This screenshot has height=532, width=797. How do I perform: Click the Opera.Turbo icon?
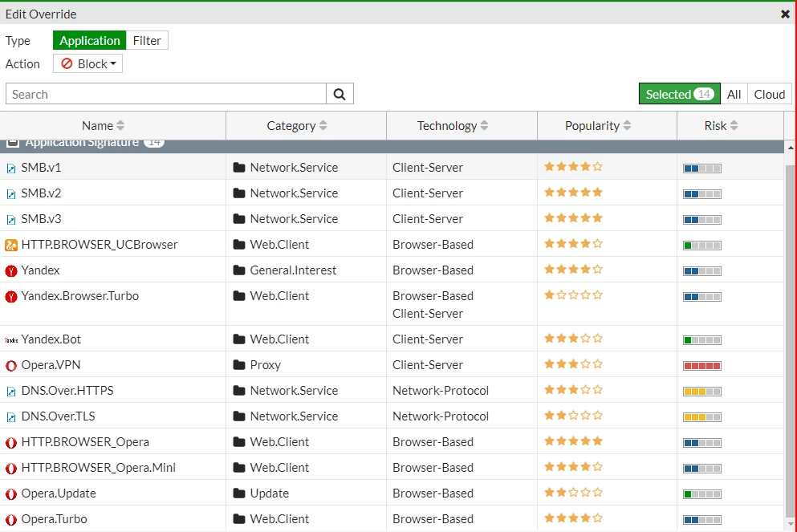(11, 519)
